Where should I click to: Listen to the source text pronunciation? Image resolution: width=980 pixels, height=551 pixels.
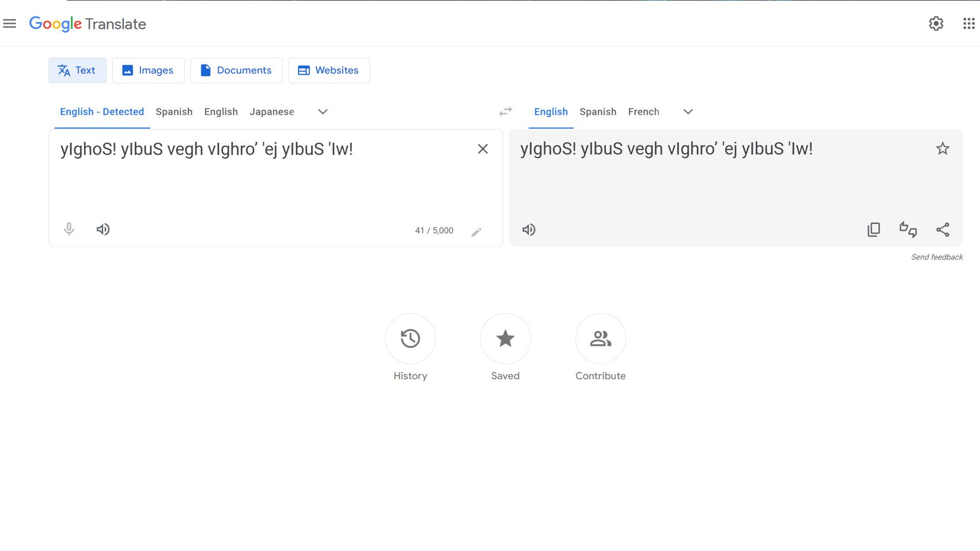coord(103,230)
